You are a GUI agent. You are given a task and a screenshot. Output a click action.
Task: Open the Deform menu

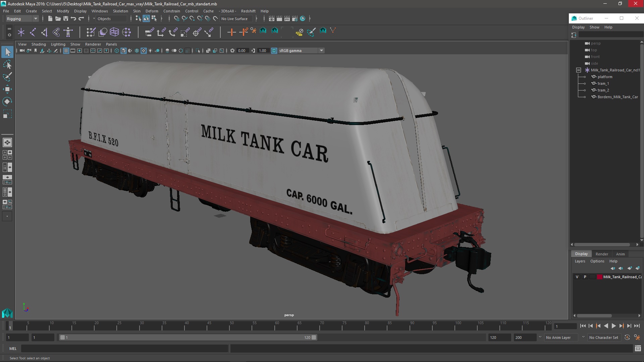152,11
